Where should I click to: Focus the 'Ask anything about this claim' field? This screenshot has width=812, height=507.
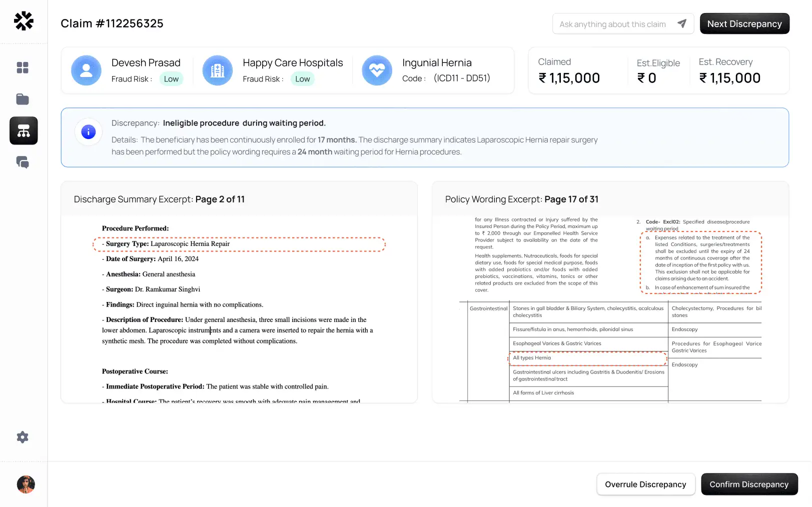point(612,24)
